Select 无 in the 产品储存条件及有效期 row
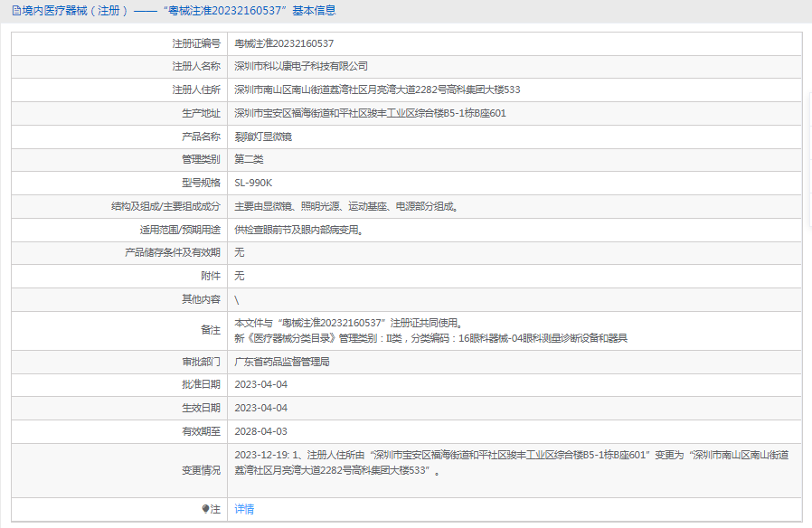 click(x=240, y=252)
